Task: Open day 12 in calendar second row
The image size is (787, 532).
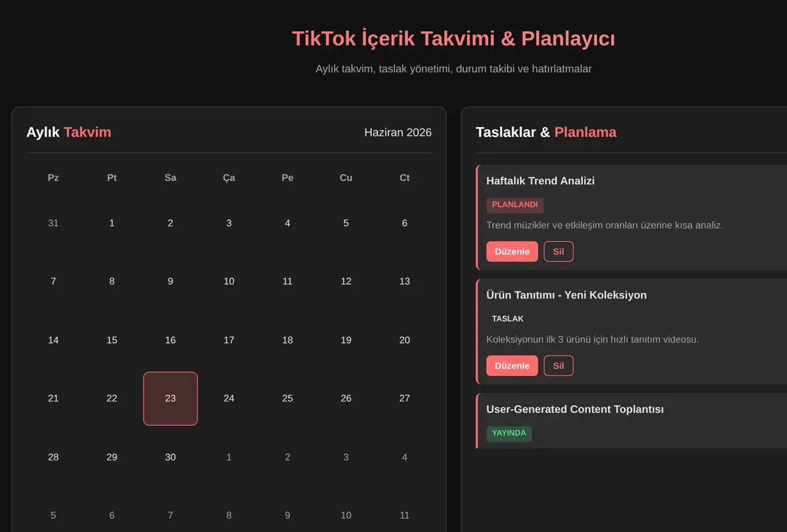Action: pyautogui.click(x=346, y=281)
